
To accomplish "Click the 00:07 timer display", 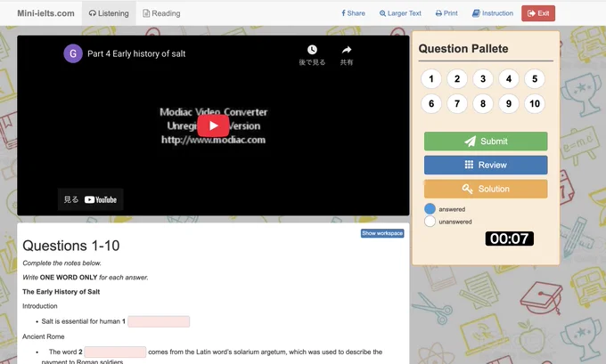I will point(510,239).
